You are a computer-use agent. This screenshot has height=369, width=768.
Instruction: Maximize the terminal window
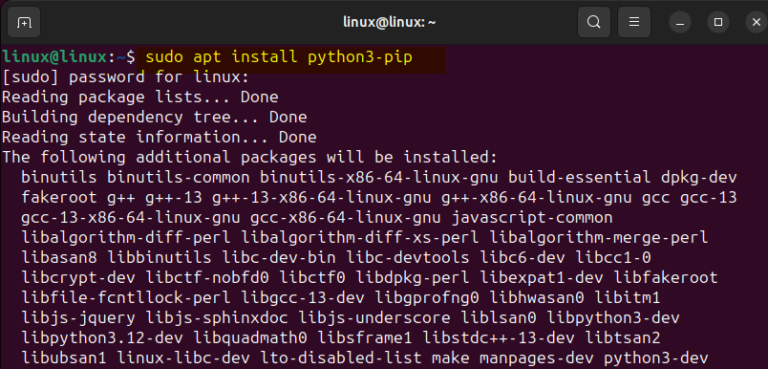(x=718, y=23)
